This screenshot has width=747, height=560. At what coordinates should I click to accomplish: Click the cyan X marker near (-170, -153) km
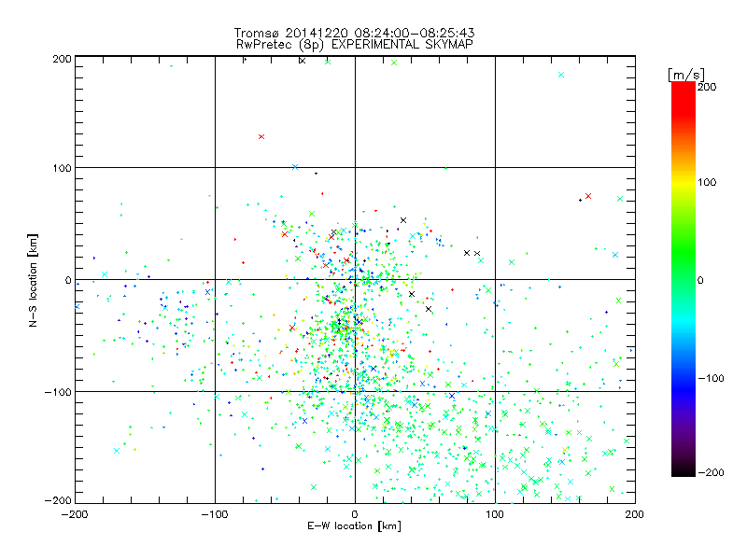117,451
